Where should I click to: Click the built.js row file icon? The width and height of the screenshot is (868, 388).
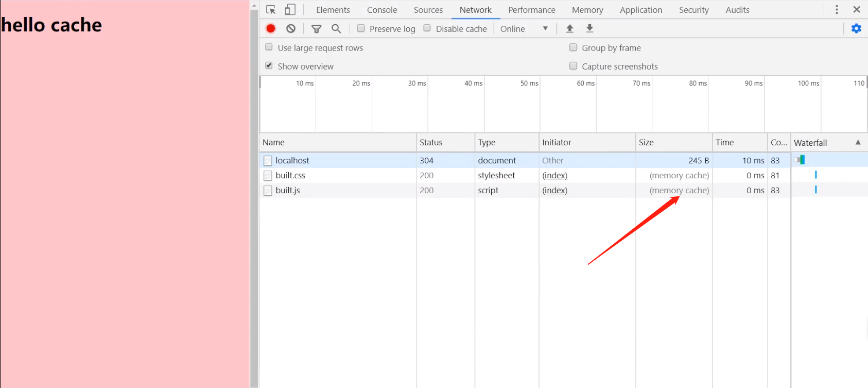(268, 191)
